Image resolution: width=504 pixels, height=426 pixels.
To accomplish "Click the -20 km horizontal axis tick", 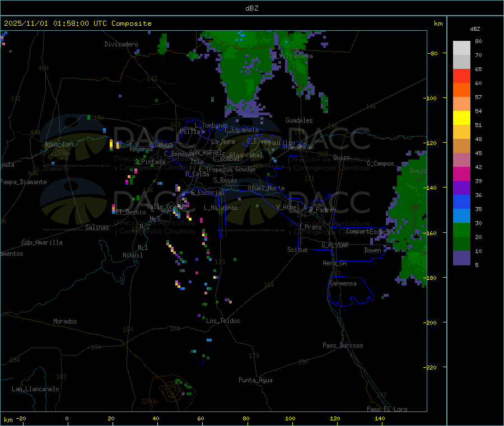I will click(x=21, y=418).
